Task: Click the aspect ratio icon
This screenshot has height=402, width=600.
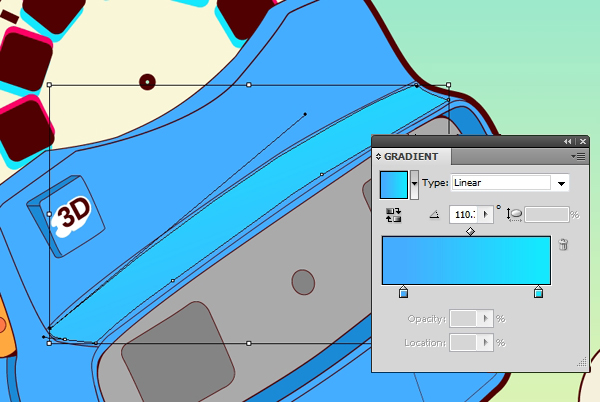Action: pyautogui.click(x=514, y=214)
